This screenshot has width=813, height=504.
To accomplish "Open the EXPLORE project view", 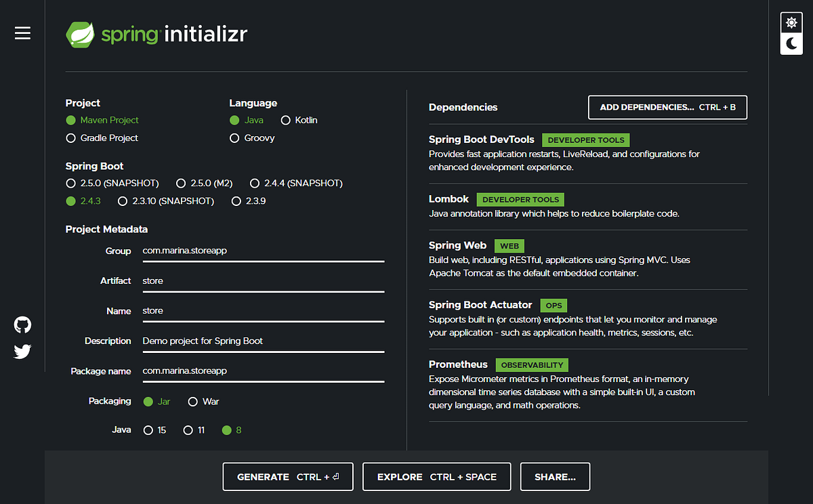I will (436, 476).
